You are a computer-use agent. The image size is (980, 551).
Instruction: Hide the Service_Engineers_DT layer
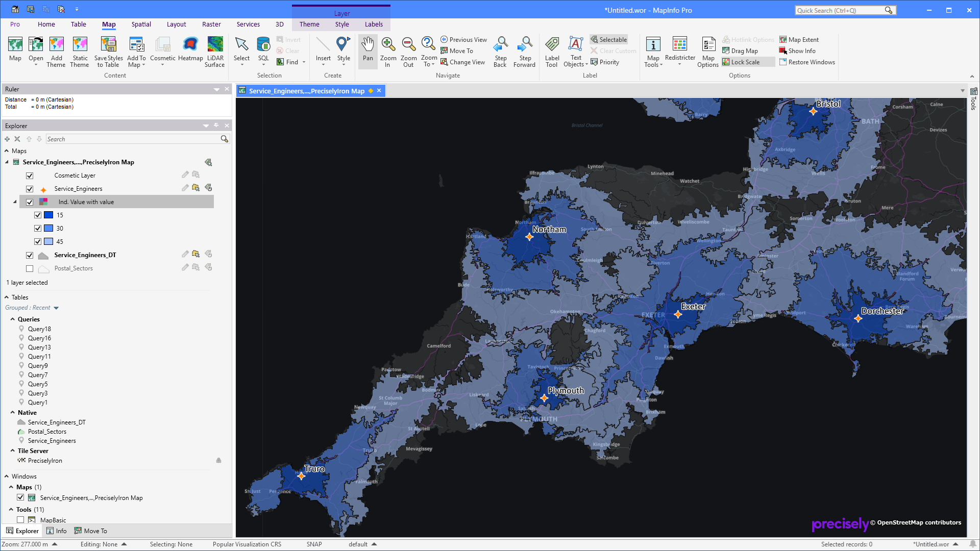pos(30,255)
